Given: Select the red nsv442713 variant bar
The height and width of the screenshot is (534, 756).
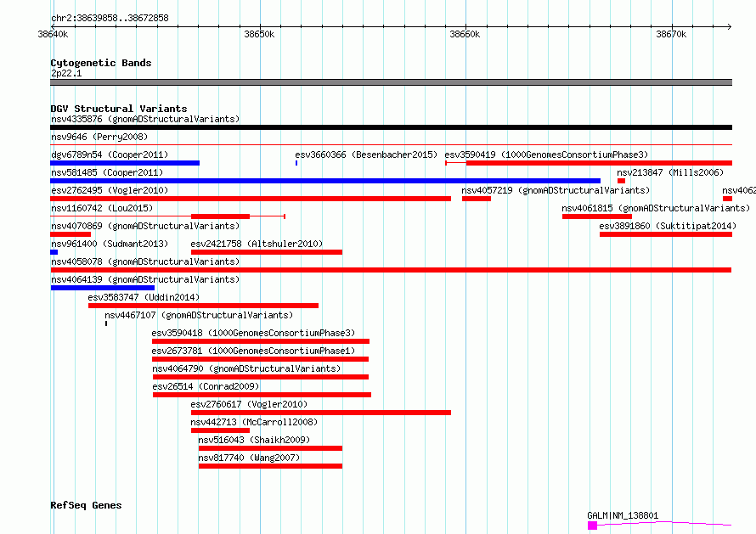Looking at the screenshot, I should tap(220, 430).
